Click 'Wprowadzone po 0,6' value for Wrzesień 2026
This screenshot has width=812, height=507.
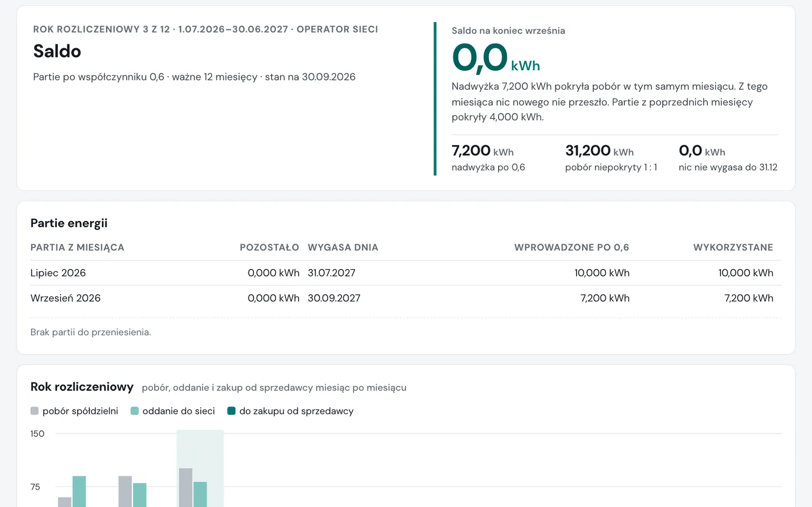coord(605,298)
